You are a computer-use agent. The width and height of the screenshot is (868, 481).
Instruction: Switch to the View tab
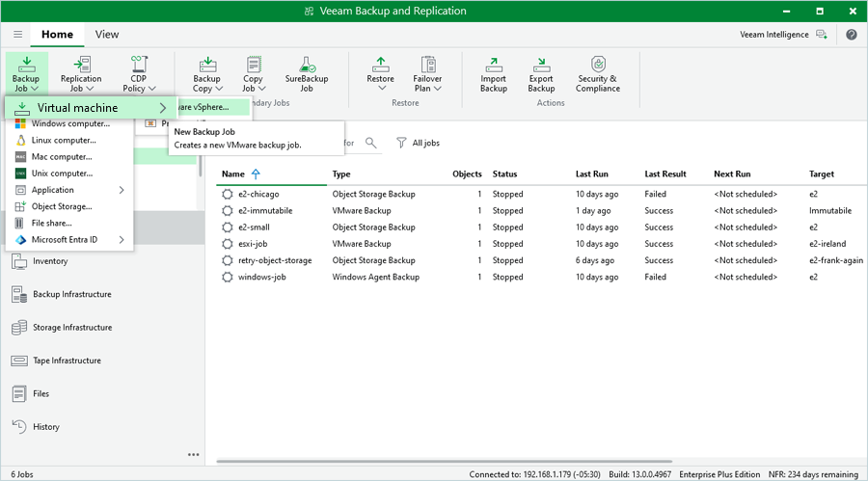pos(107,34)
